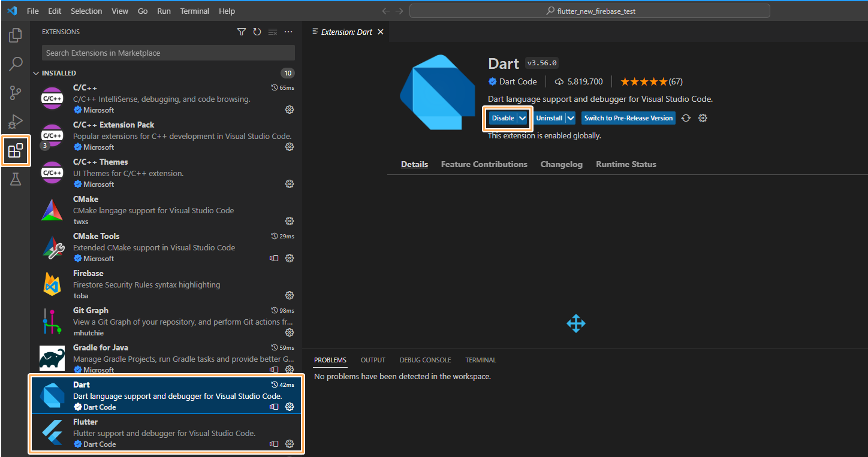Open the Help menu

click(x=227, y=11)
